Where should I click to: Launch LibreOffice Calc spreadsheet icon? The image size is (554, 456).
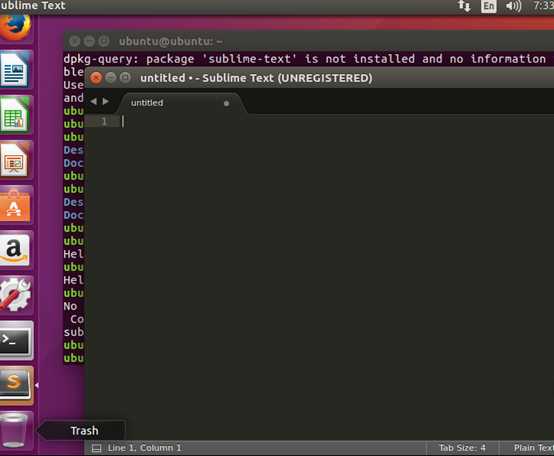[x=16, y=114]
